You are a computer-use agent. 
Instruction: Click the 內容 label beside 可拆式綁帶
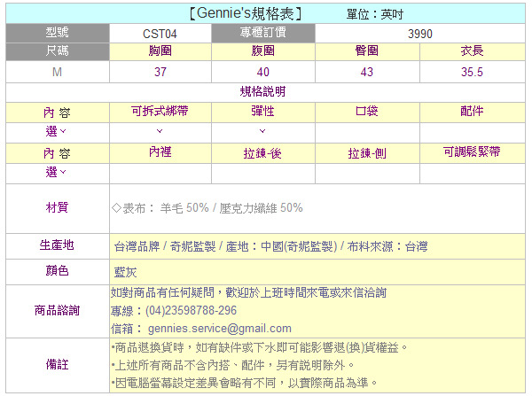(57, 113)
